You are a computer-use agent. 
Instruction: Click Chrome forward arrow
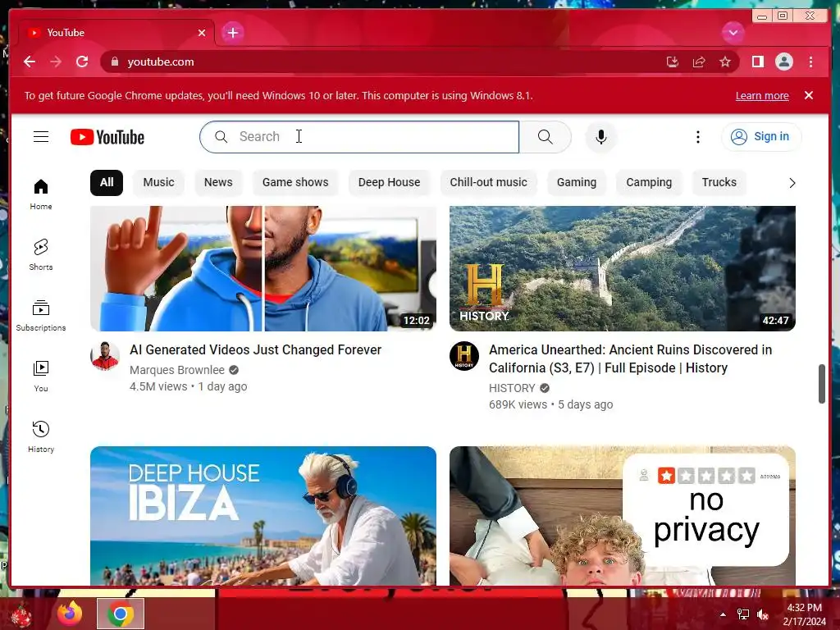point(56,62)
